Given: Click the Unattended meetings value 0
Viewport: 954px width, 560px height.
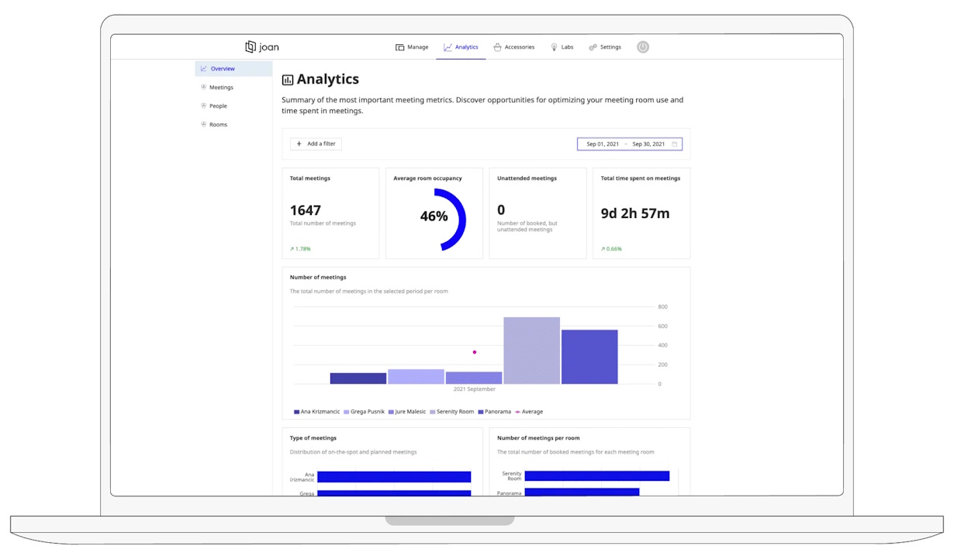Looking at the screenshot, I should (501, 210).
